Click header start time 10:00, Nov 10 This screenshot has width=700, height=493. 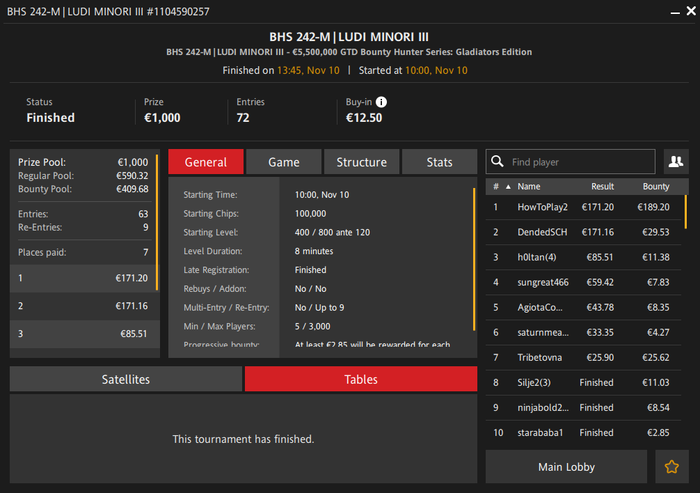(x=436, y=70)
